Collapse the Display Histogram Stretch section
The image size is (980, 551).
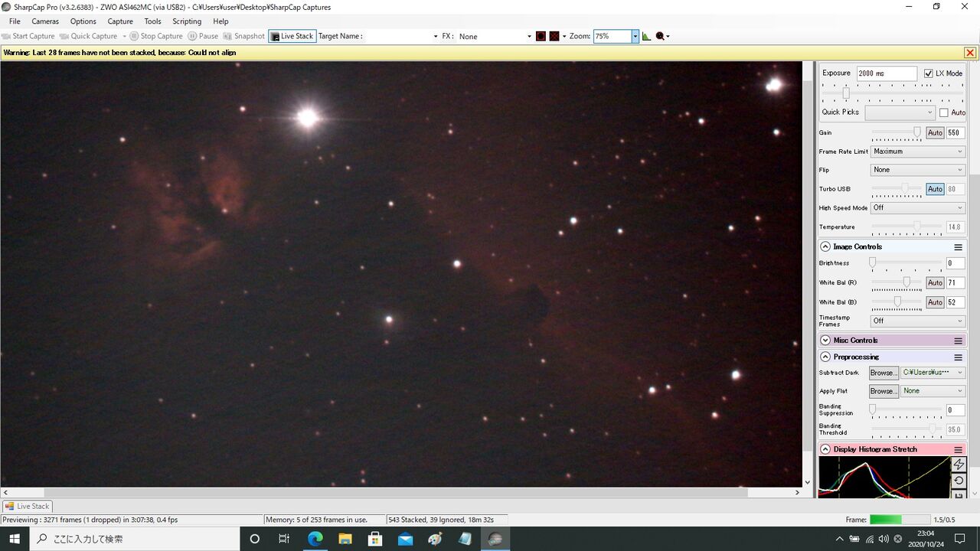click(x=825, y=449)
